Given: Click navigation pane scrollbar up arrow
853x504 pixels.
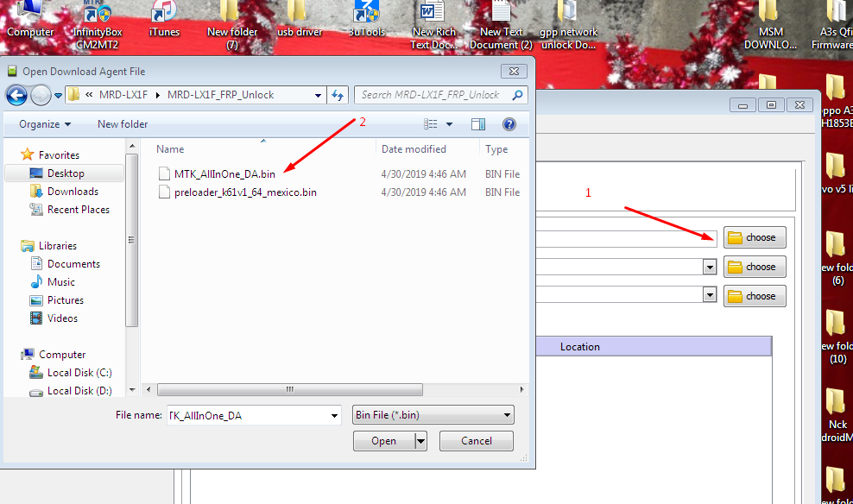Looking at the screenshot, I should [131, 146].
